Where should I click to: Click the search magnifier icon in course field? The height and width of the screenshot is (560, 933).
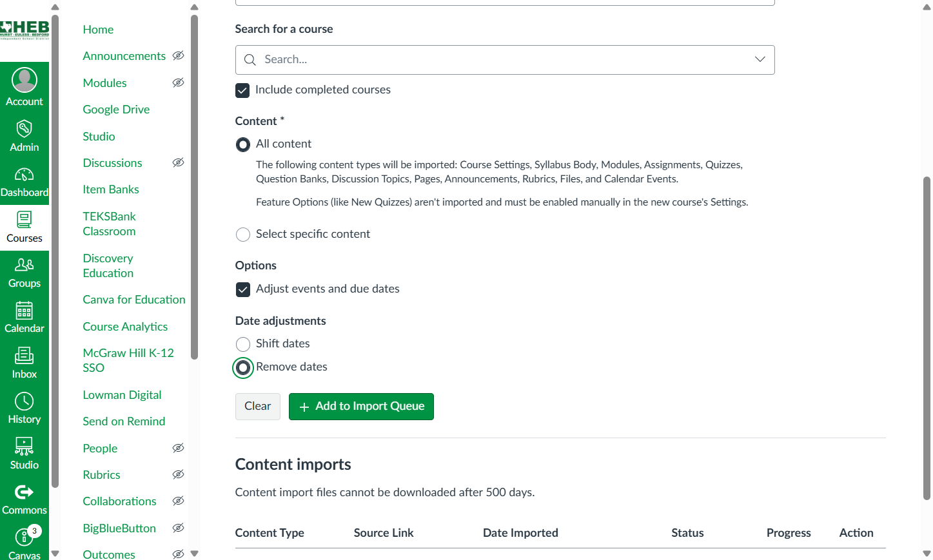click(x=250, y=60)
